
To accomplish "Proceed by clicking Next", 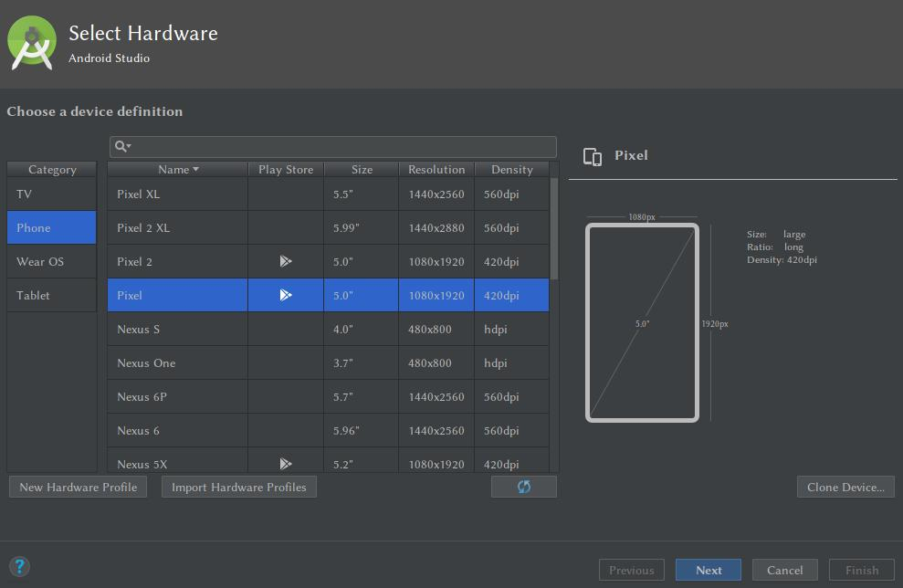I will coord(708,569).
